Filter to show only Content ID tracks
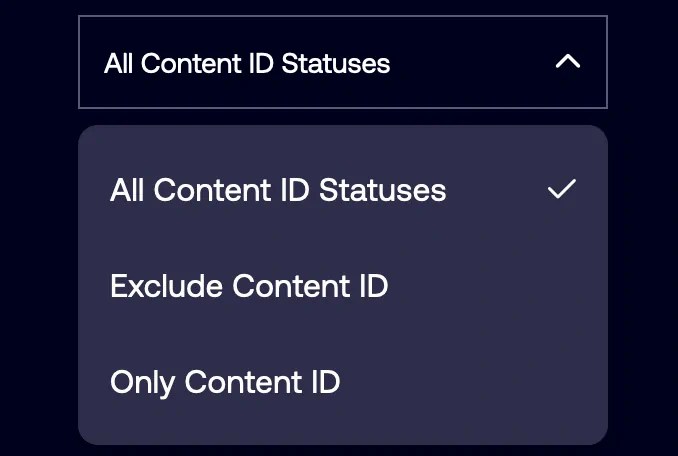 pos(225,382)
